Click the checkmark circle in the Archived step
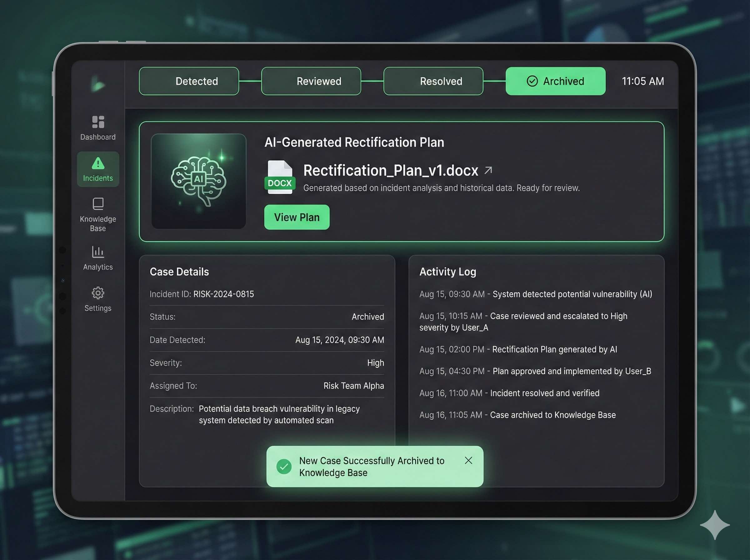 click(532, 81)
